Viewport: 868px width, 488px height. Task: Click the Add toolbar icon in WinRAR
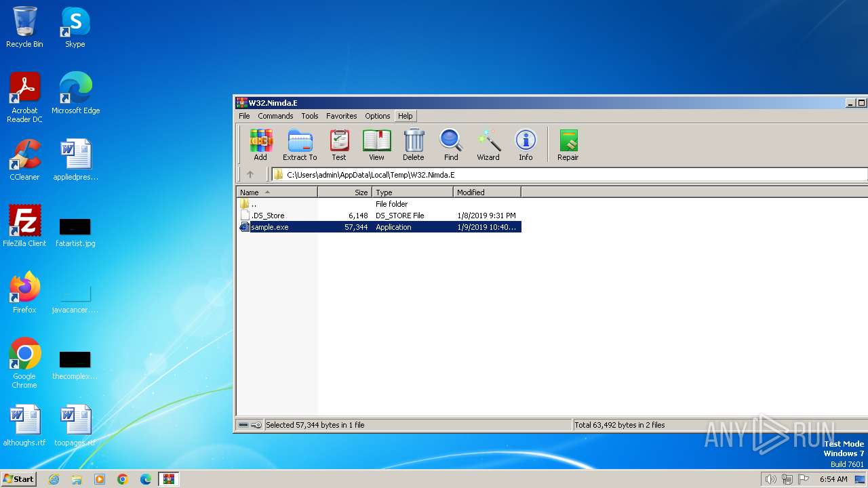click(260, 145)
